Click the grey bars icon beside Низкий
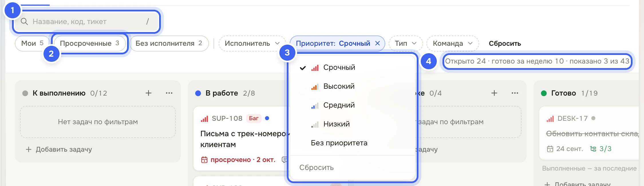The image size is (644, 186). pos(315,124)
